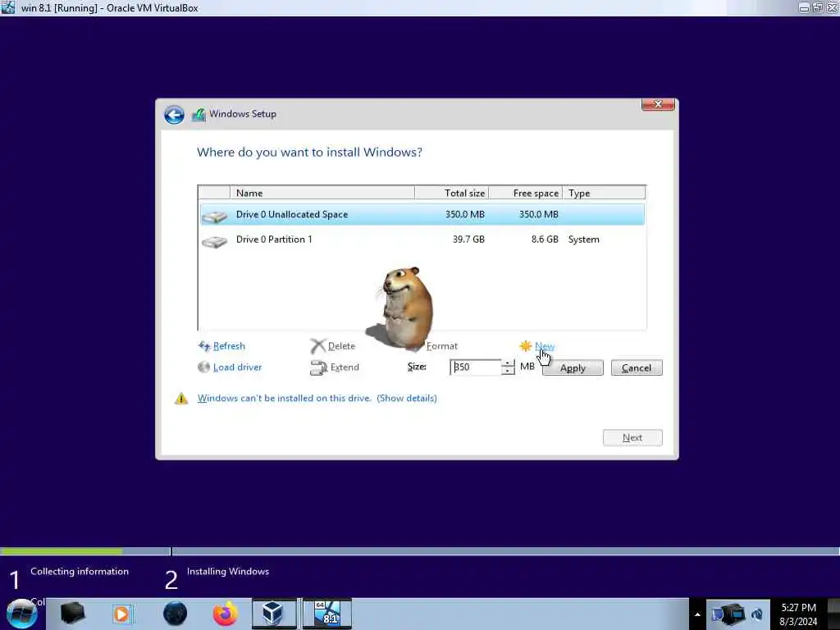Click the New partition link
The image size is (840, 630).
[x=545, y=346]
